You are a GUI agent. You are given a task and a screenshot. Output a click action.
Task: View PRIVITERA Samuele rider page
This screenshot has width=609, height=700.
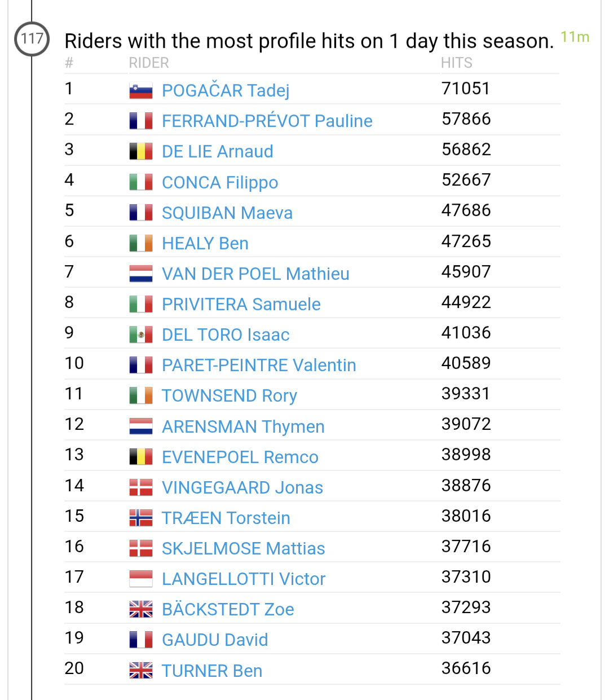click(241, 304)
